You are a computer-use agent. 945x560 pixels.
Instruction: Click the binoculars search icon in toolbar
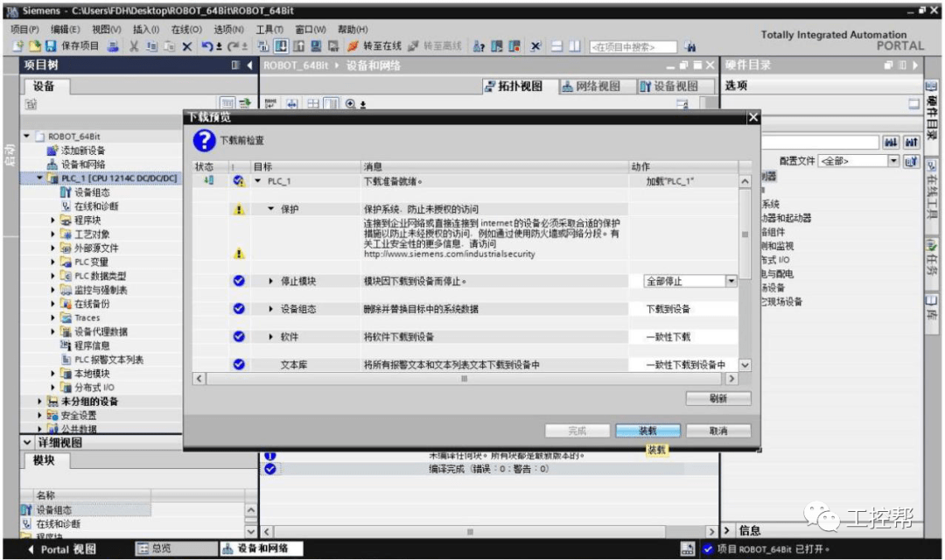[689, 47]
